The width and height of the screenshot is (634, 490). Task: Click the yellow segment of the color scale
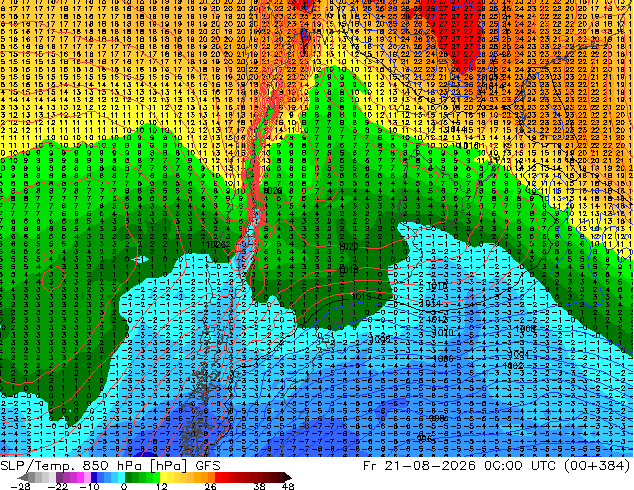click(164, 477)
